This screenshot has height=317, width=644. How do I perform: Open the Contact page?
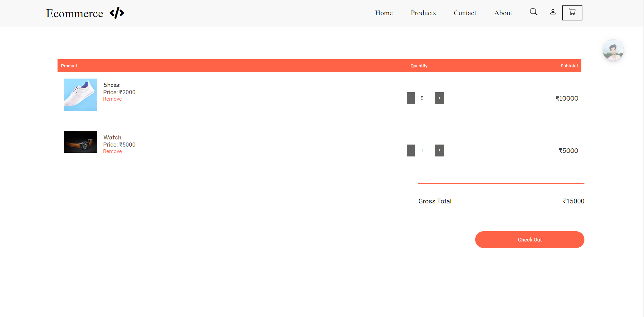click(x=465, y=13)
